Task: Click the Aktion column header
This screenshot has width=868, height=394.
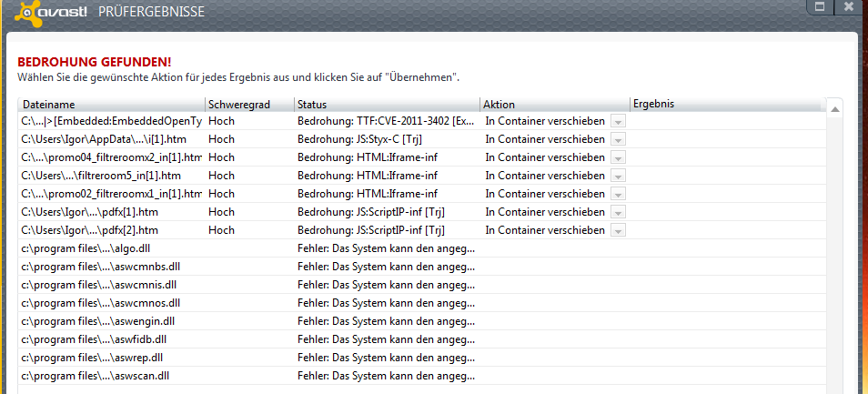Action: coord(555,105)
